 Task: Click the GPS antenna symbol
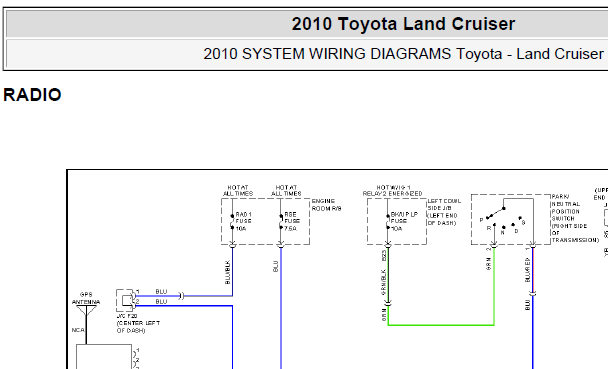click(86, 311)
